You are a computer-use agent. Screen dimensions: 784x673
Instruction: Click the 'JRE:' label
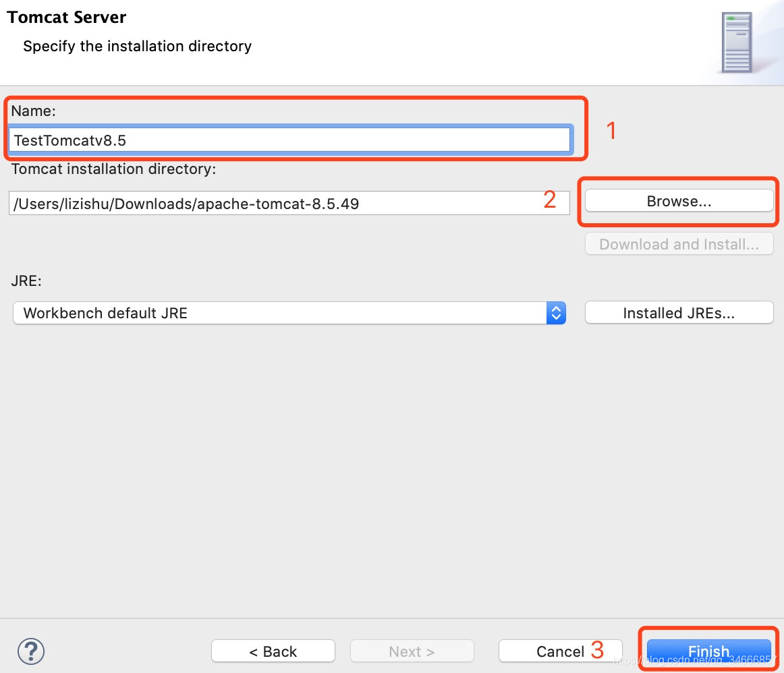click(26, 281)
